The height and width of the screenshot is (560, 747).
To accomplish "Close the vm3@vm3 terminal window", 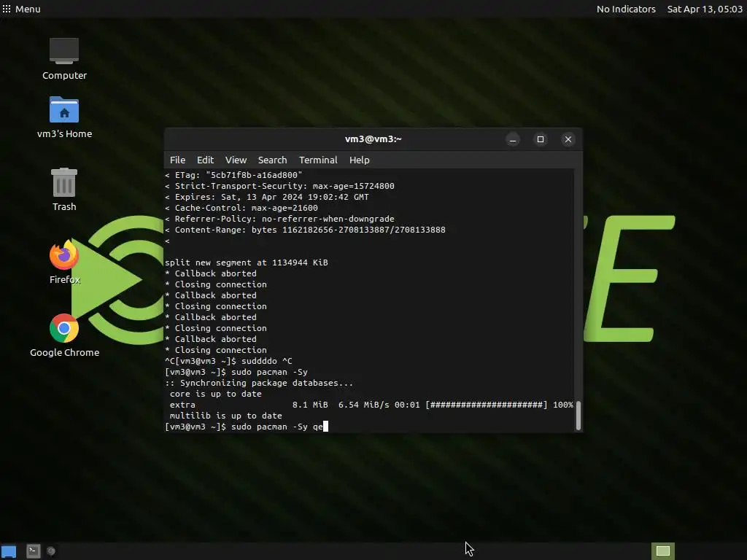I will [568, 139].
